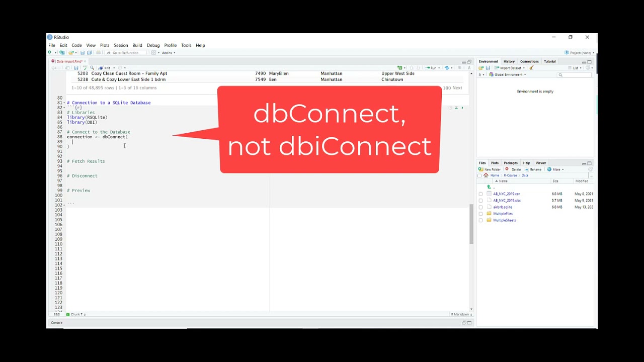
Task: Open the airbnb.sqlite file
Action: coord(502,207)
